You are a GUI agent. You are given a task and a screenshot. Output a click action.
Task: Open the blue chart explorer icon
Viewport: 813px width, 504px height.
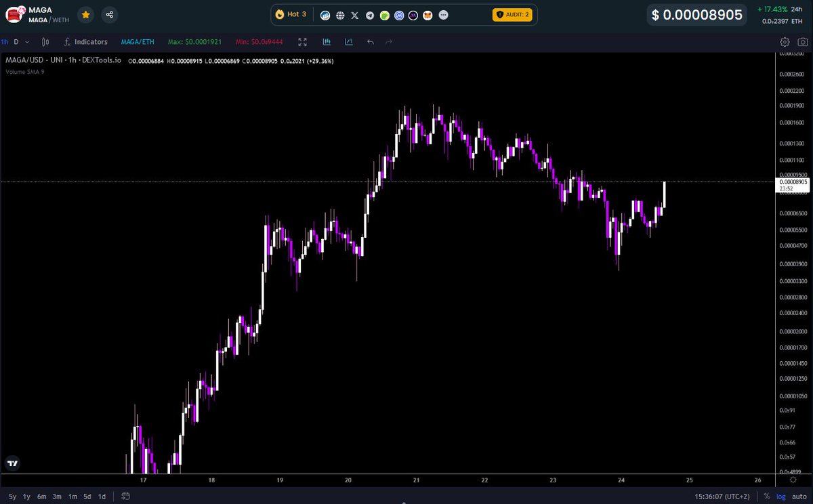click(x=325, y=15)
